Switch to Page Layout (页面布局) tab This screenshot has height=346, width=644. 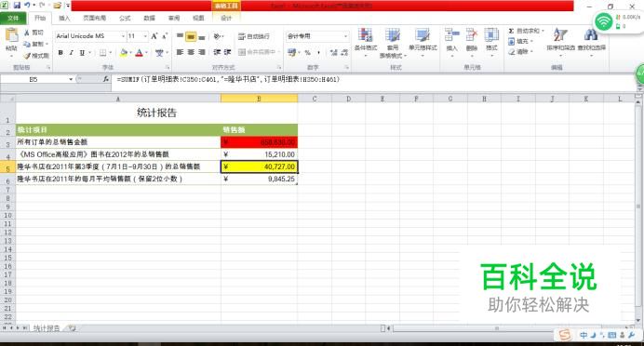click(95, 18)
